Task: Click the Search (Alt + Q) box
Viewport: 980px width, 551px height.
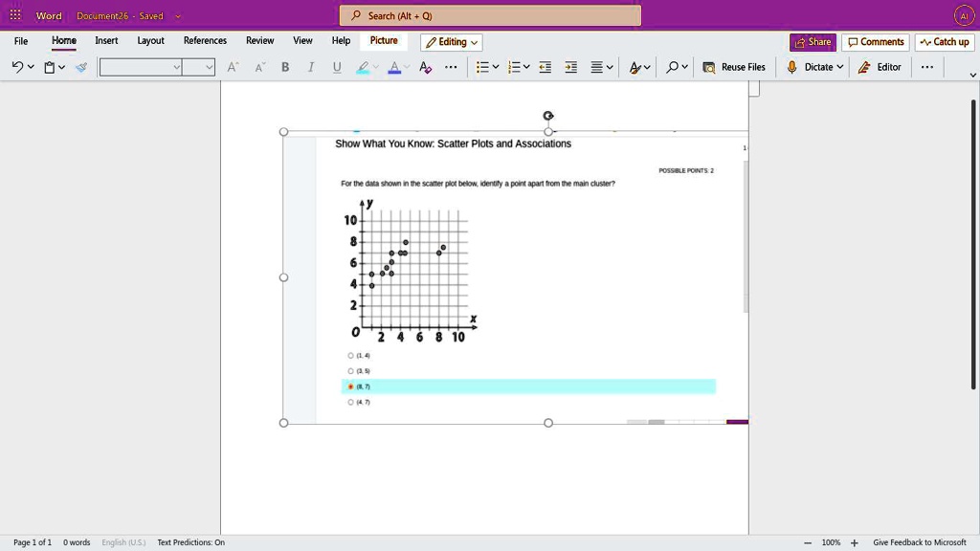Action: tap(490, 15)
